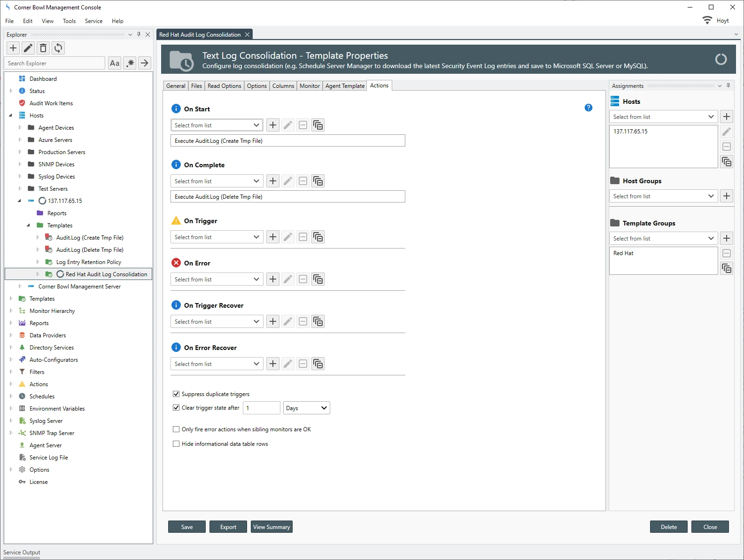744x560 pixels.
Task: Open the Tools menu
Action: (69, 21)
